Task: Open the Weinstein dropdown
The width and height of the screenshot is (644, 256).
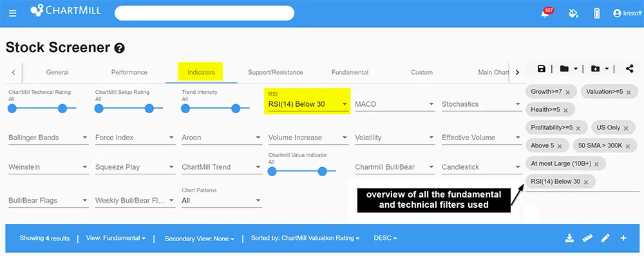Action: [x=48, y=167]
